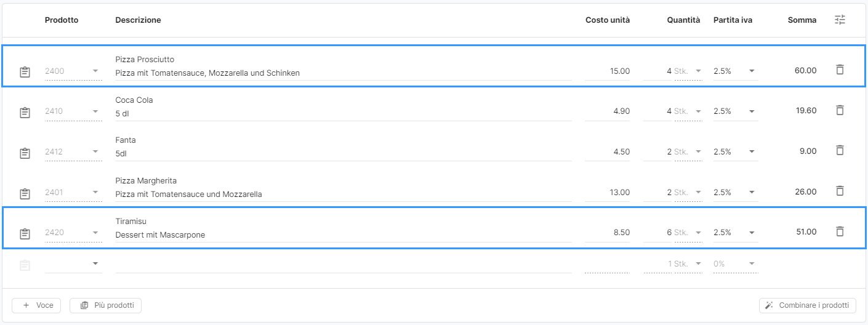Click unit cost field showing 4.90

coord(608,111)
